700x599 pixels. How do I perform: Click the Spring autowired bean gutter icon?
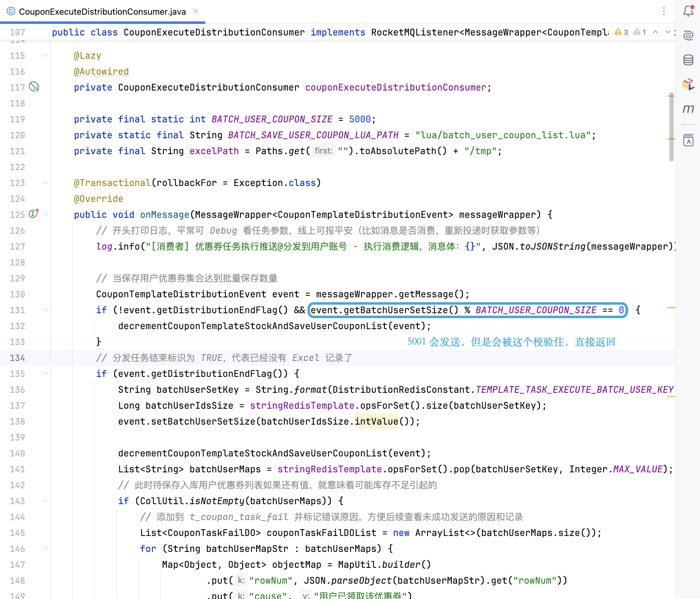click(x=34, y=87)
